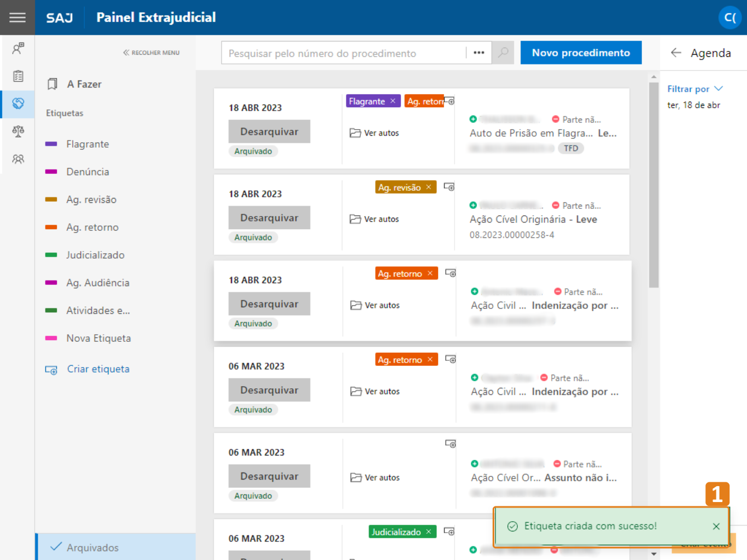Remove Ag. retorno tag on 18 ABR Ação Civil card
This screenshot has width=747, height=560.
(x=430, y=273)
